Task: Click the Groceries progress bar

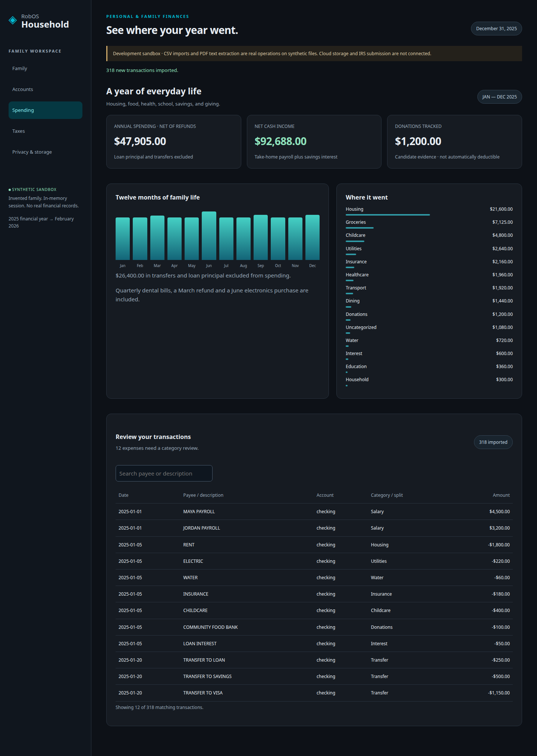Action: (x=359, y=228)
